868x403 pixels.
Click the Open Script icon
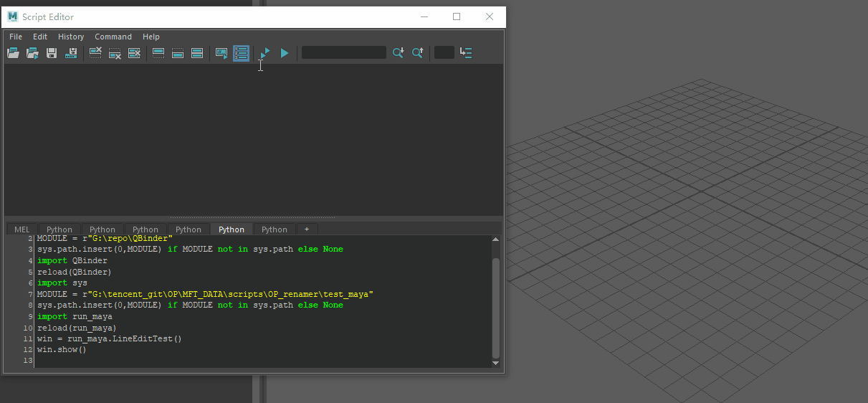tap(13, 53)
